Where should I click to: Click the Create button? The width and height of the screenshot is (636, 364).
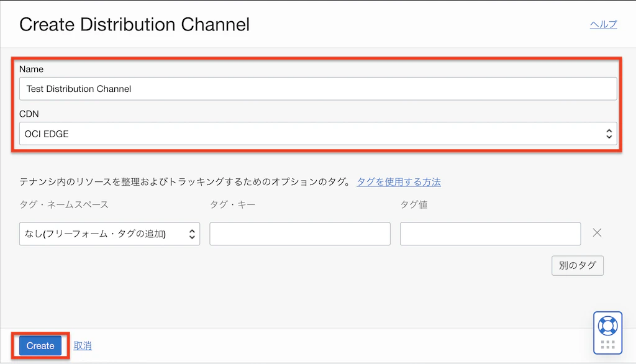click(x=40, y=346)
